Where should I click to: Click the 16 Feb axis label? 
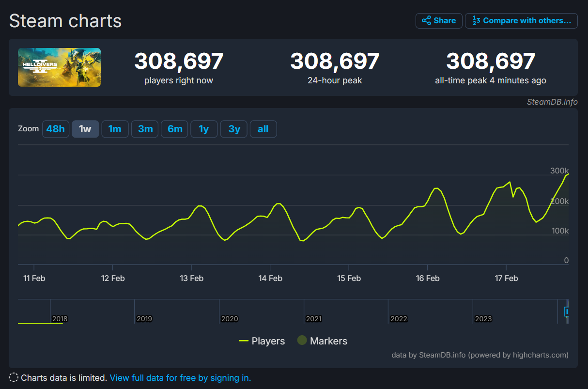[x=428, y=278]
